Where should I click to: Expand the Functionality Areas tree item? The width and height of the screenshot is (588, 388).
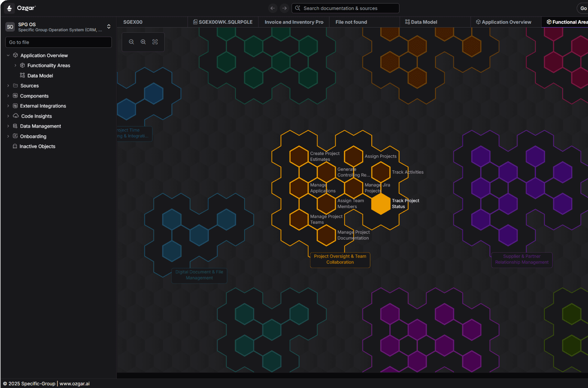15,65
